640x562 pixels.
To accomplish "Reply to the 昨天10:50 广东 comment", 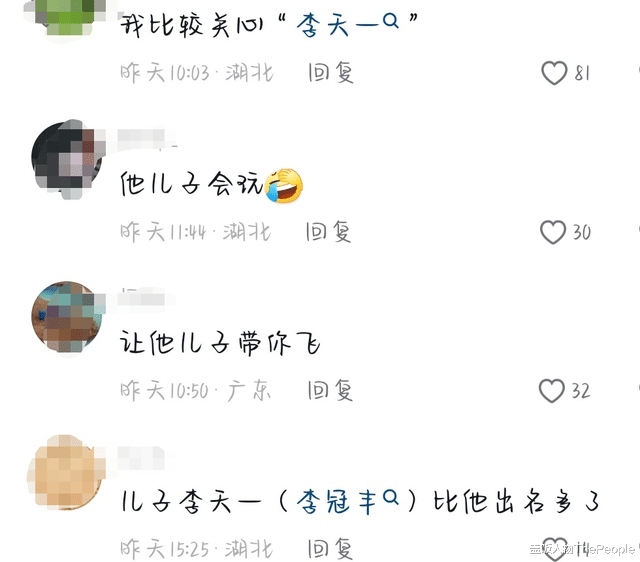I will coord(330,391).
